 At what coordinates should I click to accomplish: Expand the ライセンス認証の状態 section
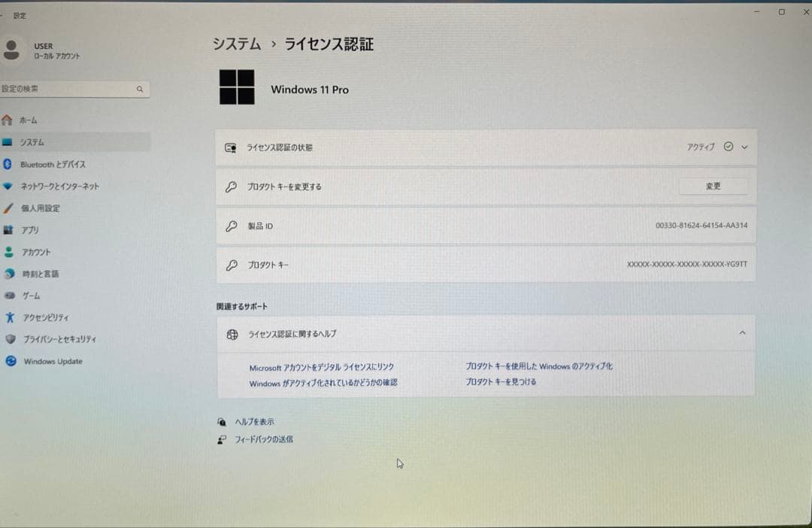pyautogui.click(x=744, y=147)
